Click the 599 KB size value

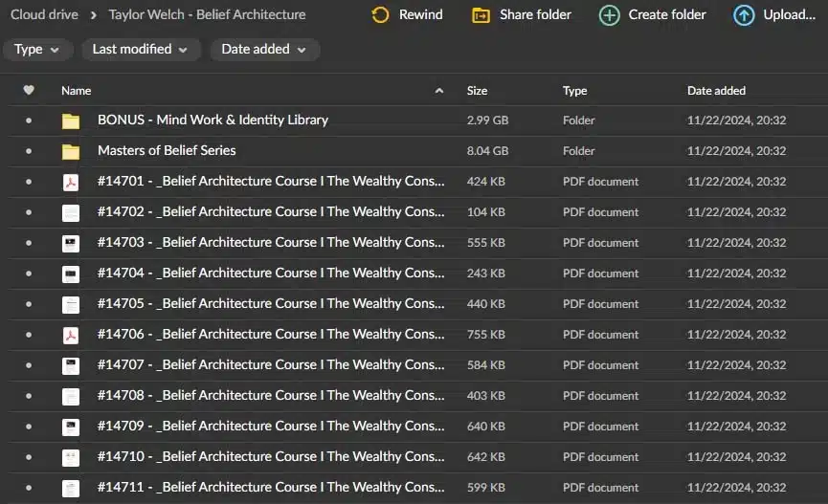click(486, 488)
